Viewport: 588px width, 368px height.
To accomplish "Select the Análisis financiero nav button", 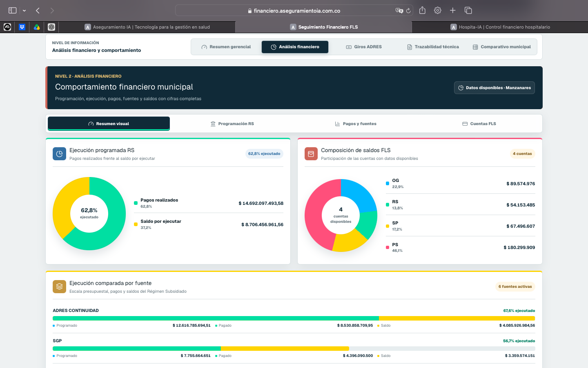I will [x=295, y=47].
